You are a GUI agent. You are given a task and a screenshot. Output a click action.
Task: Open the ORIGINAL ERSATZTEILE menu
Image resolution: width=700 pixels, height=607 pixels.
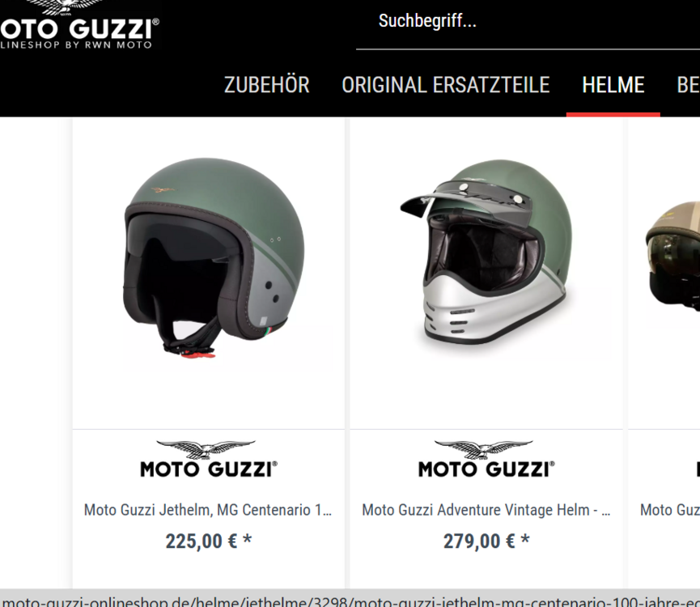tap(446, 85)
